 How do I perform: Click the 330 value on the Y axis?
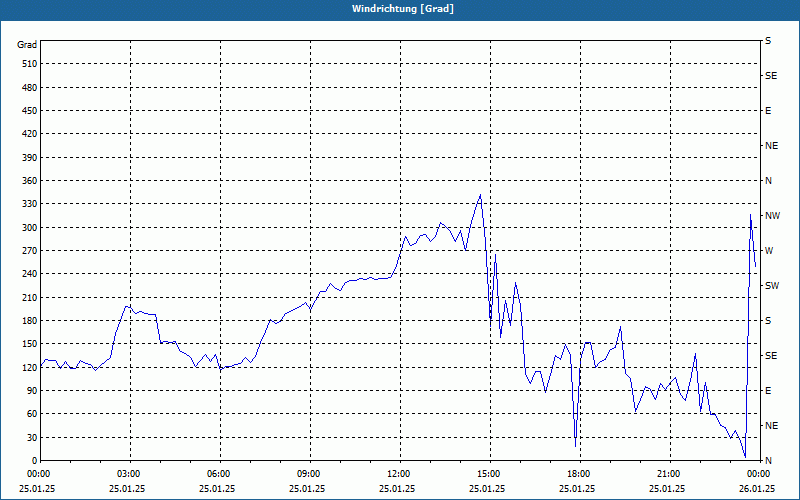pos(30,204)
